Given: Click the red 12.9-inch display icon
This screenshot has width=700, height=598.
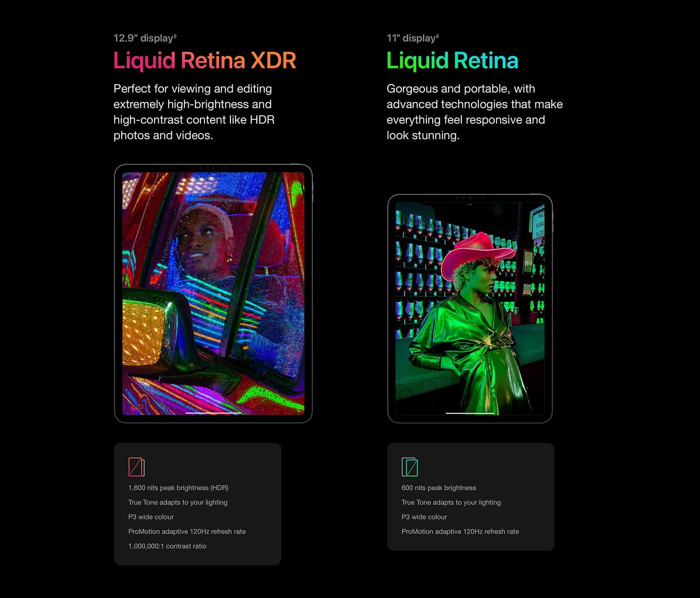Looking at the screenshot, I should [x=136, y=467].
